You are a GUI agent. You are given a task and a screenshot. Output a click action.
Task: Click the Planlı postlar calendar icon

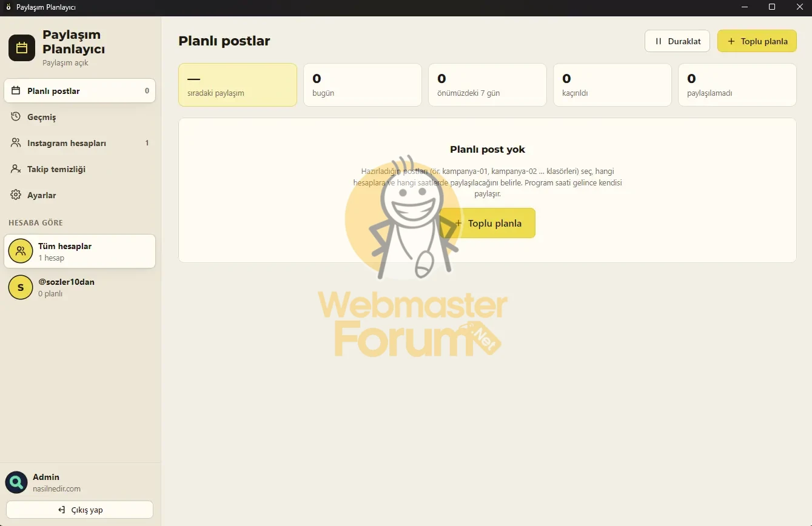click(x=16, y=91)
